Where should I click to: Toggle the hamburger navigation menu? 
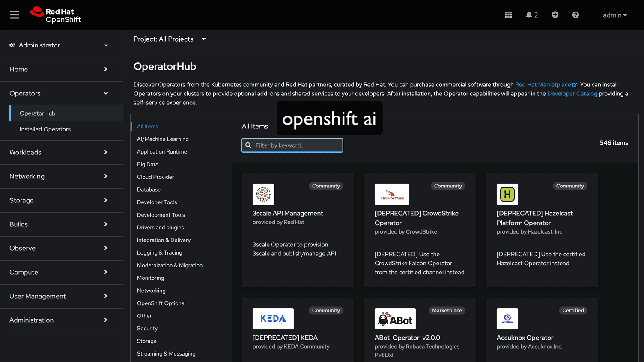click(15, 15)
